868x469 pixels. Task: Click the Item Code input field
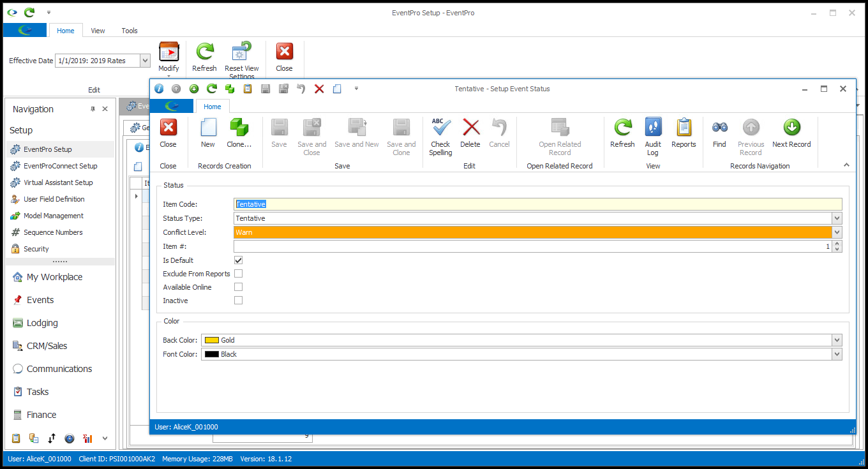[537, 204]
